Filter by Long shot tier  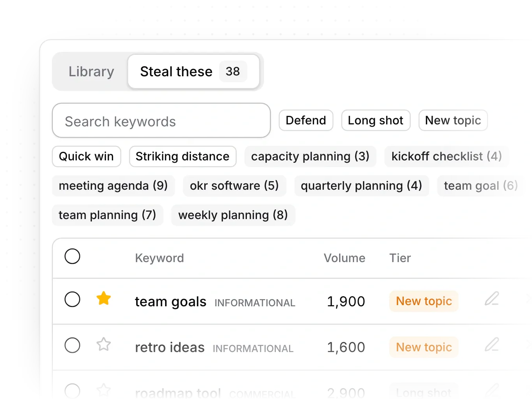click(x=376, y=120)
